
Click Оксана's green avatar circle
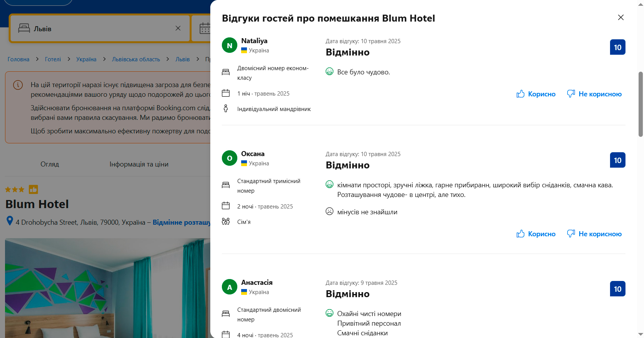230,158
